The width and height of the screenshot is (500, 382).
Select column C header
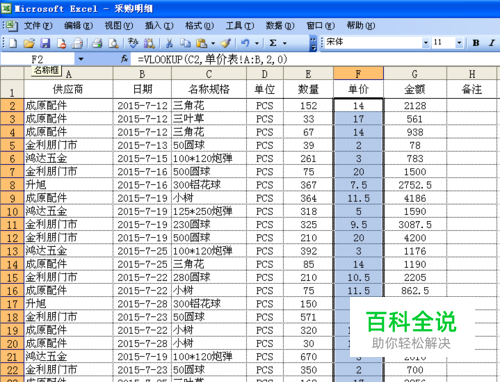209,74
